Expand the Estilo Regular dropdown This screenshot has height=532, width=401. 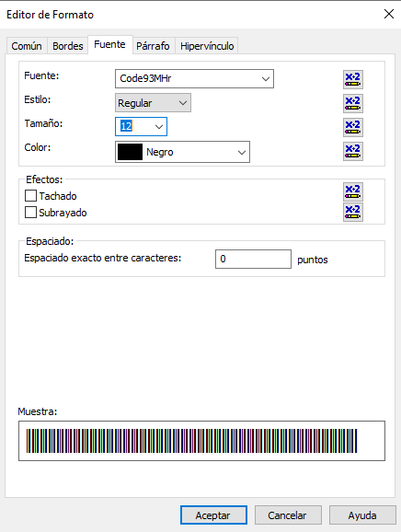click(183, 103)
